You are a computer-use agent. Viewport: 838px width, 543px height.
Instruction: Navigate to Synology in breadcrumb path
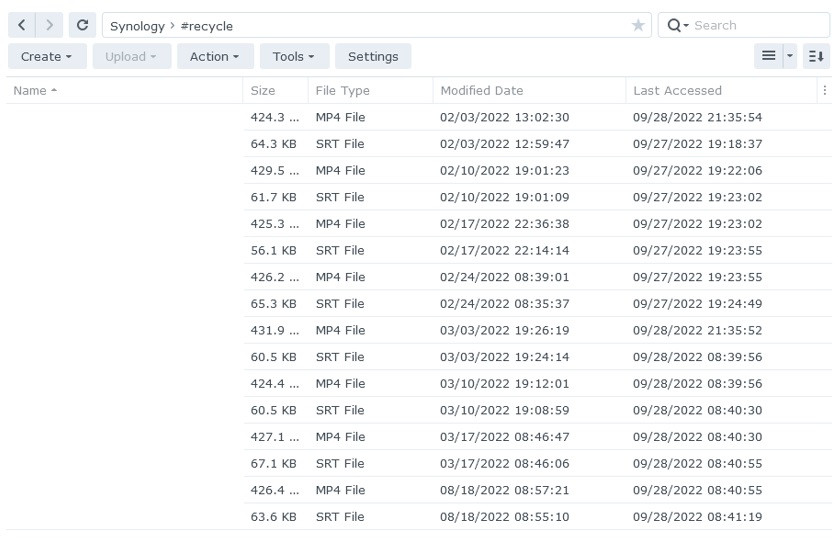click(137, 25)
